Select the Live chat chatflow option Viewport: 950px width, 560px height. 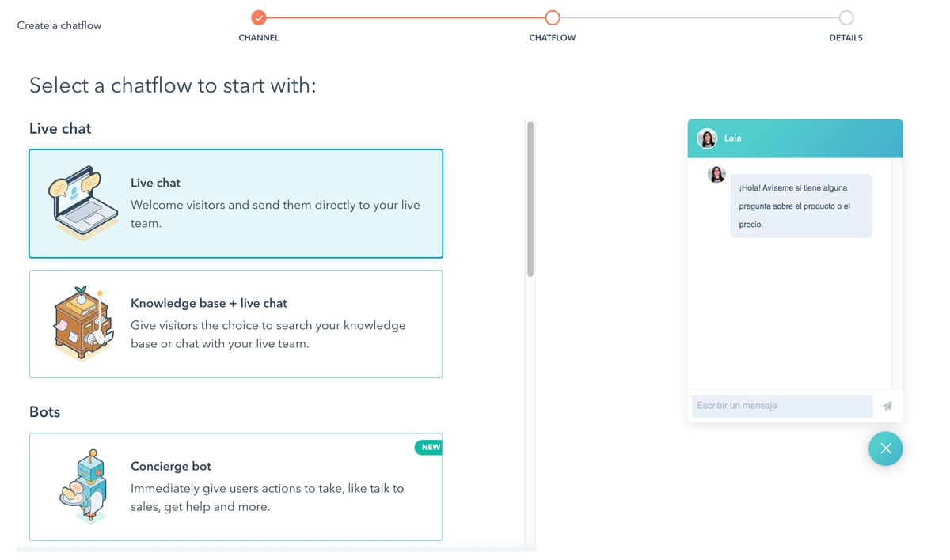point(236,202)
